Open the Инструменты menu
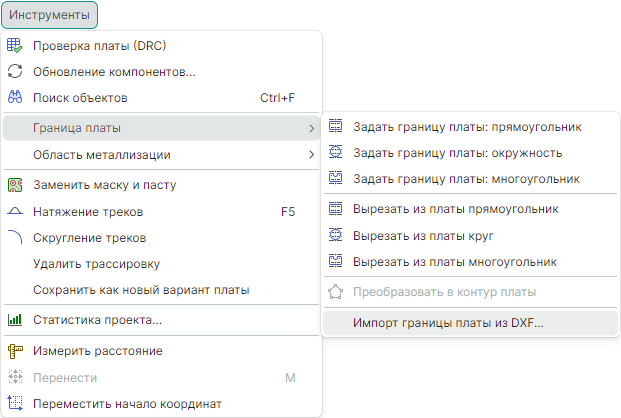621x418 pixels. coord(51,15)
